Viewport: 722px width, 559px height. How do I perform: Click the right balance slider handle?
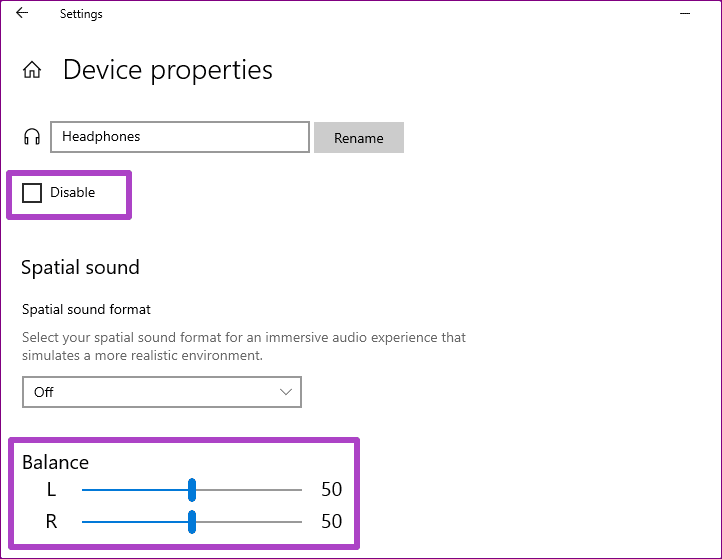(x=192, y=522)
